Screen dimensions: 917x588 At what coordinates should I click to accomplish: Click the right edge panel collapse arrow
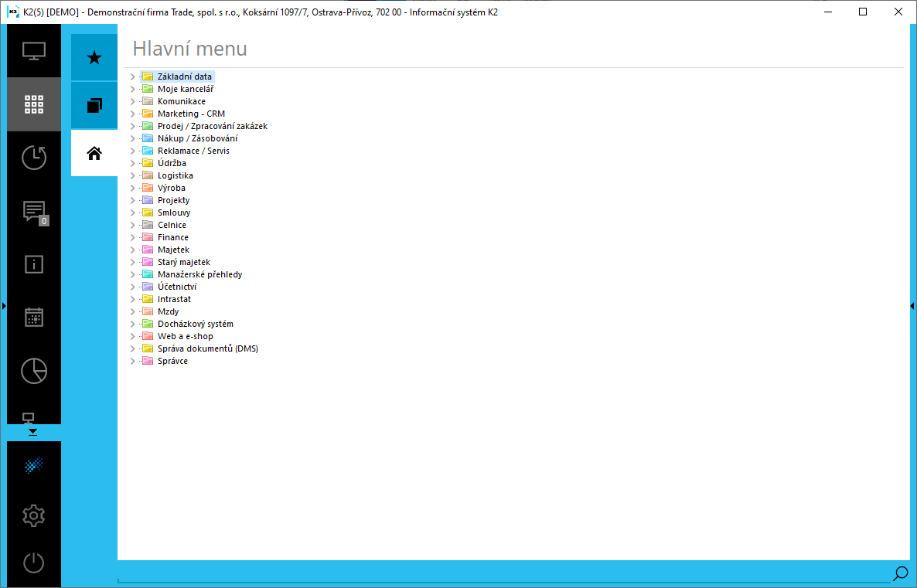912,306
